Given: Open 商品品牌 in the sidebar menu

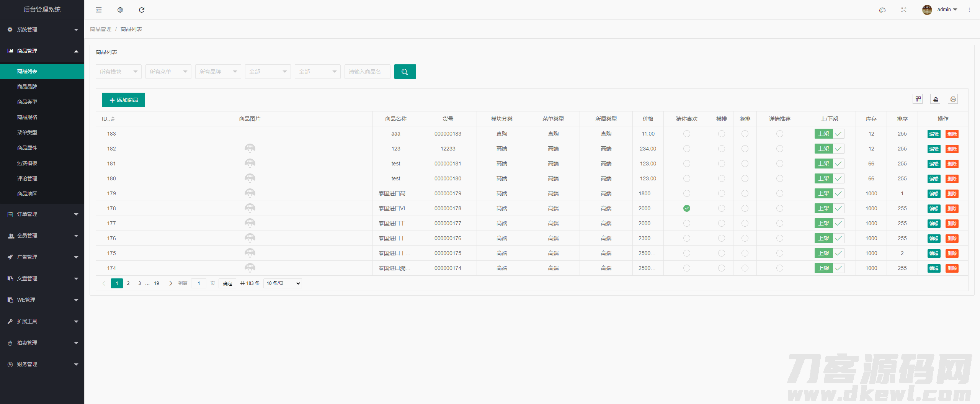Looking at the screenshot, I should 27,87.
